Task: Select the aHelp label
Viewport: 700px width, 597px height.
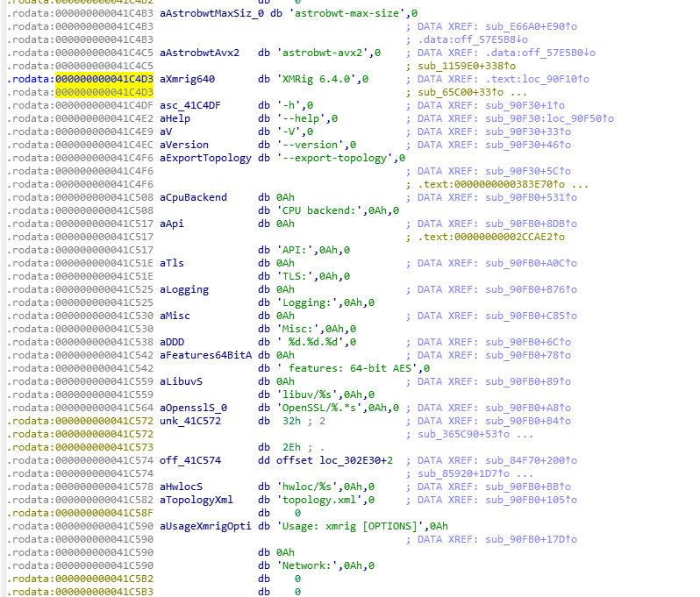Action: point(175,118)
